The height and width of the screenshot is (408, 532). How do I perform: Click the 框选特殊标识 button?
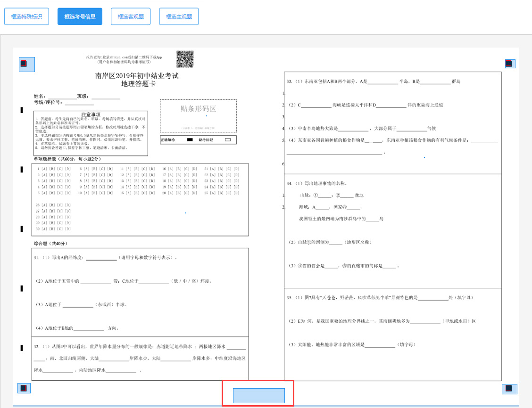tap(26, 16)
